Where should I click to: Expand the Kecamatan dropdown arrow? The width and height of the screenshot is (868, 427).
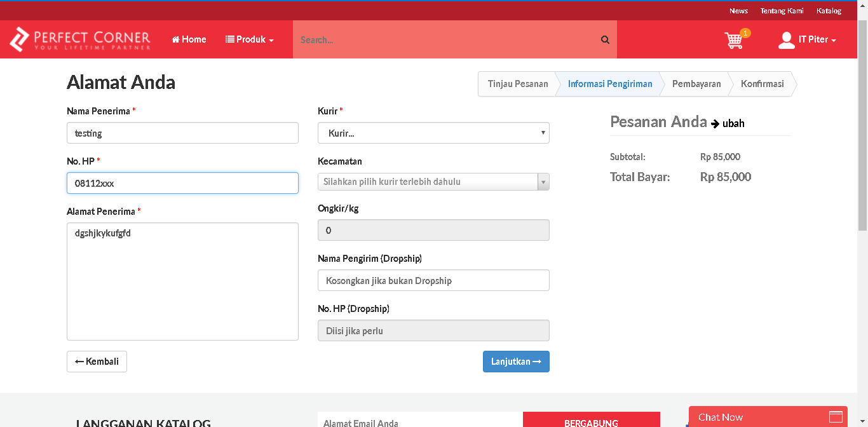click(543, 182)
